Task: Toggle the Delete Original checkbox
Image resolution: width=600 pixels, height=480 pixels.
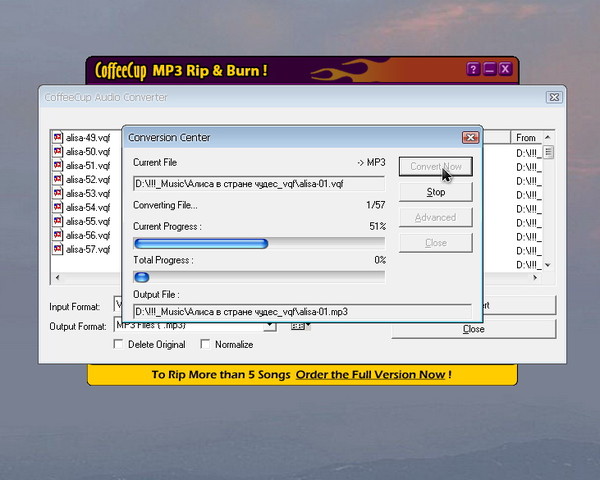Action: pyautogui.click(x=119, y=344)
